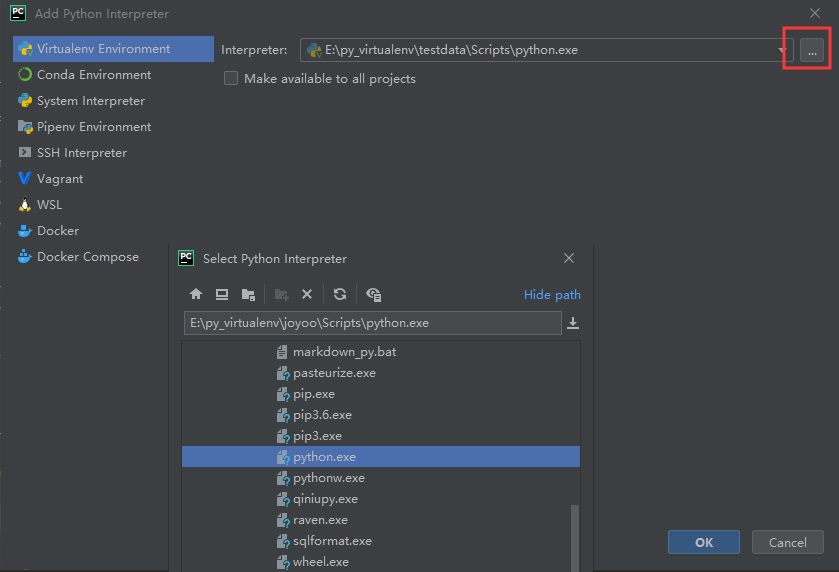The width and height of the screenshot is (839, 572).
Task: Close the Add Python Interpreter window
Action: pyautogui.click(x=815, y=13)
